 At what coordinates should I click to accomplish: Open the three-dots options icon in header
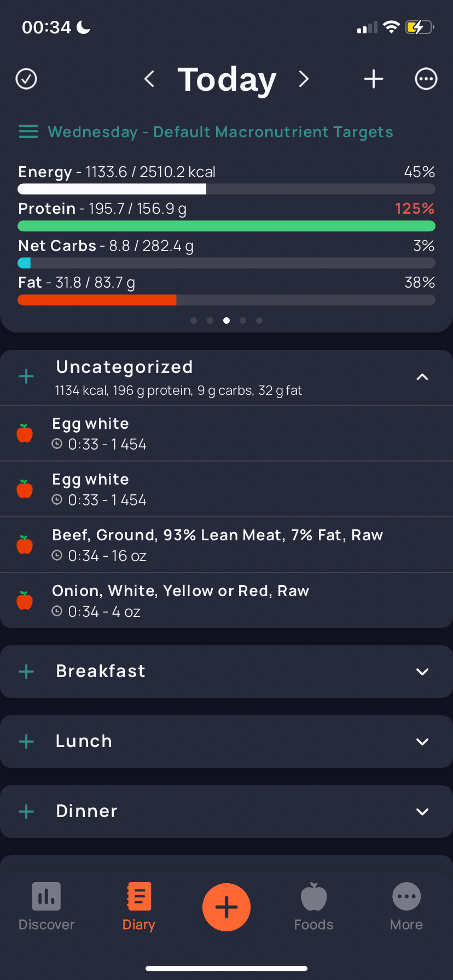[x=426, y=79]
